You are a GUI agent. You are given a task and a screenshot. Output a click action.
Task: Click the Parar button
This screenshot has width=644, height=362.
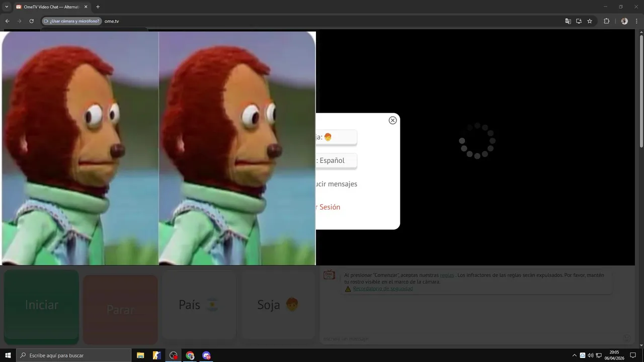(120, 309)
